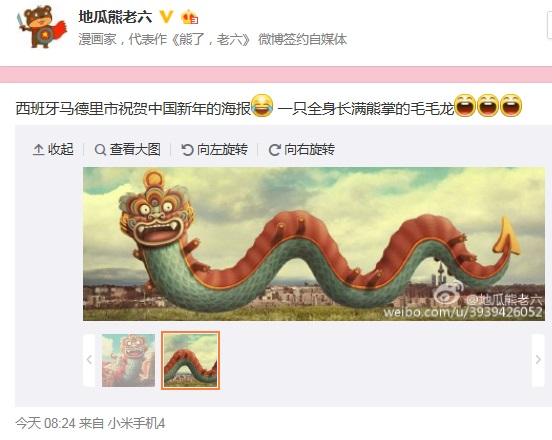Screen dimensions: 552x440
Task: Click the laughing-crying emoji in post text
Action: tap(262, 106)
